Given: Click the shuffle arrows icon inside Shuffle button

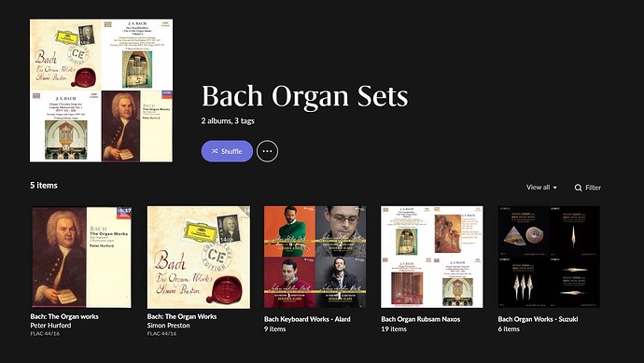Looking at the screenshot, I should (x=215, y=151).
